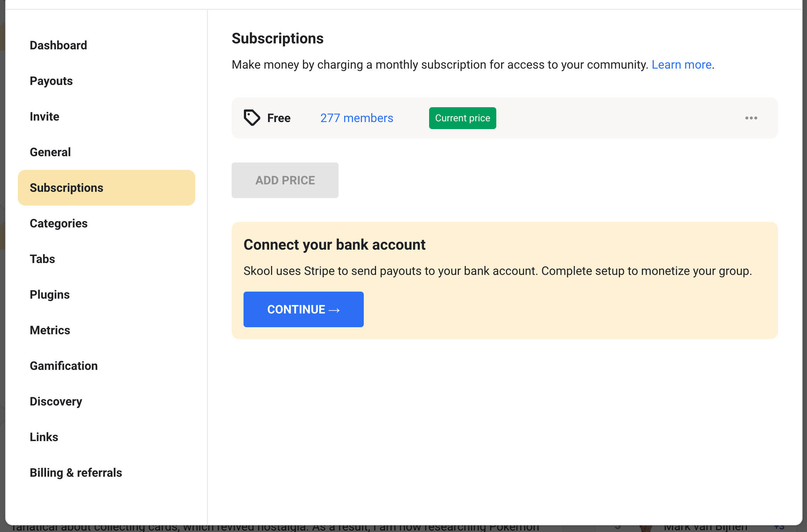
Task: Open Categories settings
Action: pyautogui.click(x=59, y=223)
